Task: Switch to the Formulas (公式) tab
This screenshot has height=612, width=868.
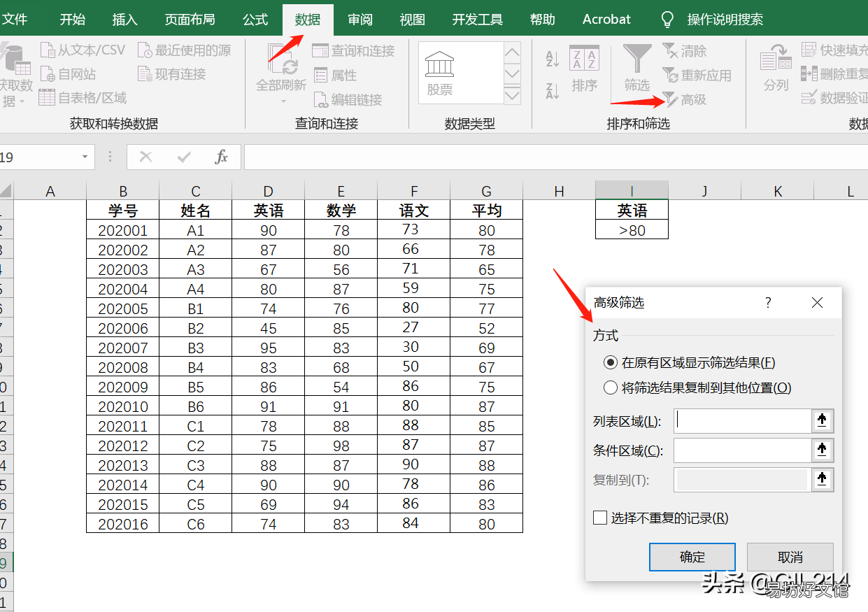Action: coord(255,19)
